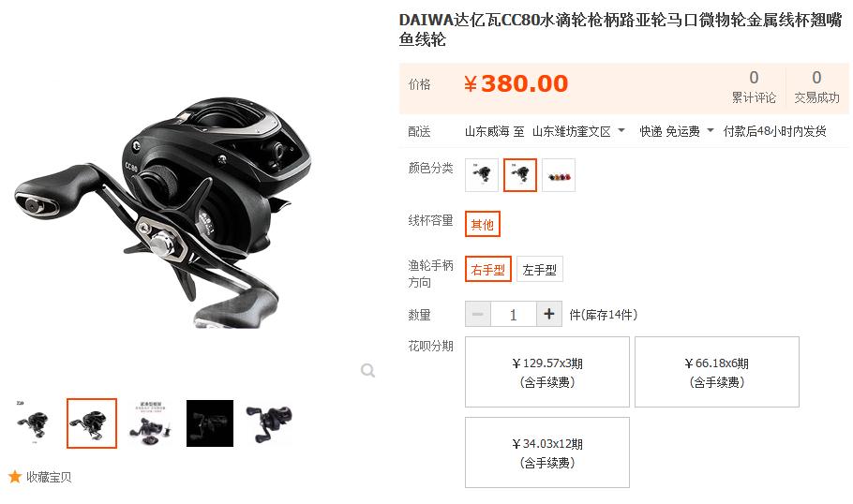Choose the selected second color swatch
This screenshot has height=504, width=853.
pyautogui.click(x=520, y=175)
